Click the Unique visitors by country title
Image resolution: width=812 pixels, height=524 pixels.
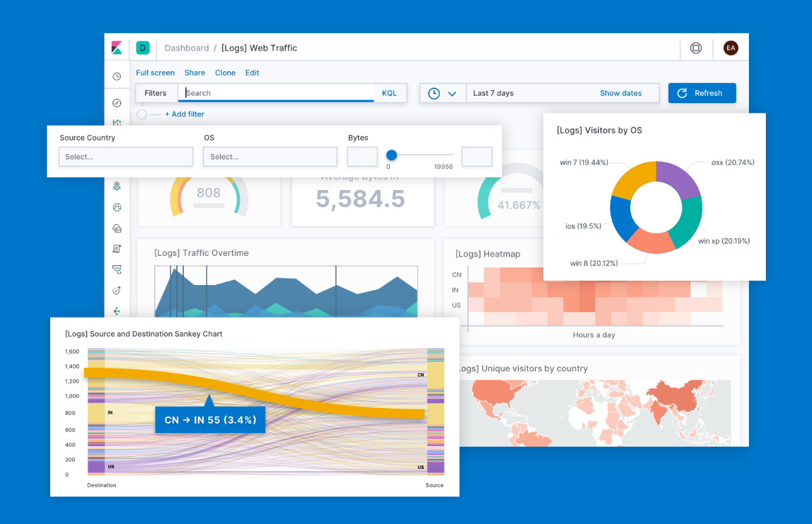pyautogui.click(x=535, y=369)
